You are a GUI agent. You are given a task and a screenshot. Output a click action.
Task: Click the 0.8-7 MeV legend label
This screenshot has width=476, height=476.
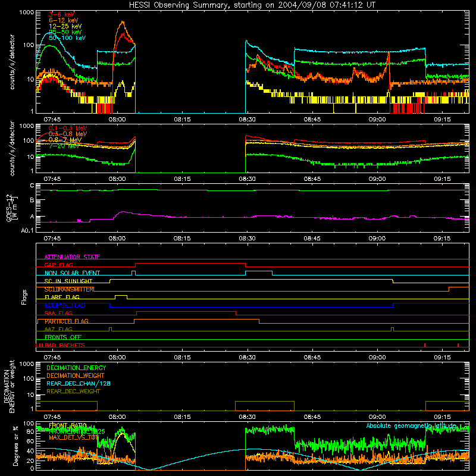click(x=65, y=140)
